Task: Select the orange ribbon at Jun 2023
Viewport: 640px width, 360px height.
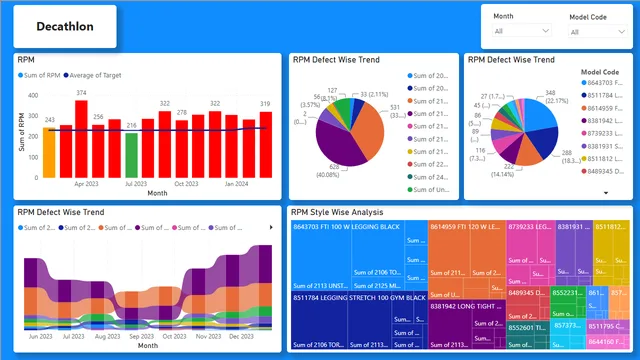Action: coord(31,301)
